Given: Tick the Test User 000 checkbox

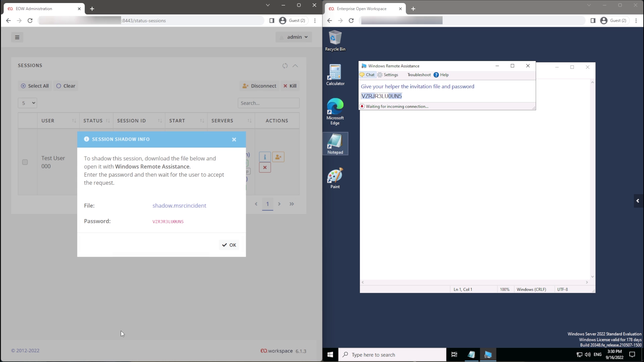Looking at the screenshot, I should click(25, 162).
